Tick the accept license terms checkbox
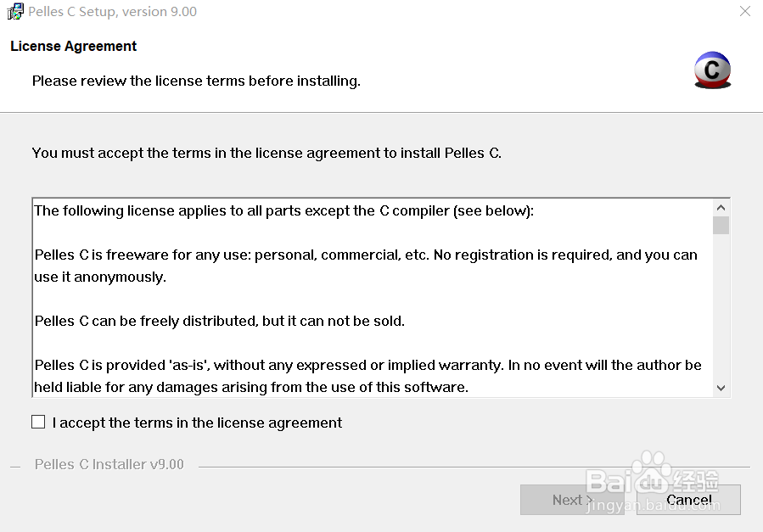Viewport: 763px width, 532px height. coord(38,422)
